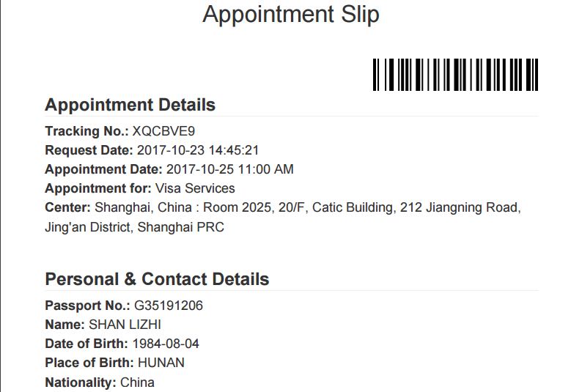
Task: Click passport number G35191206
Action: (169, 306)
